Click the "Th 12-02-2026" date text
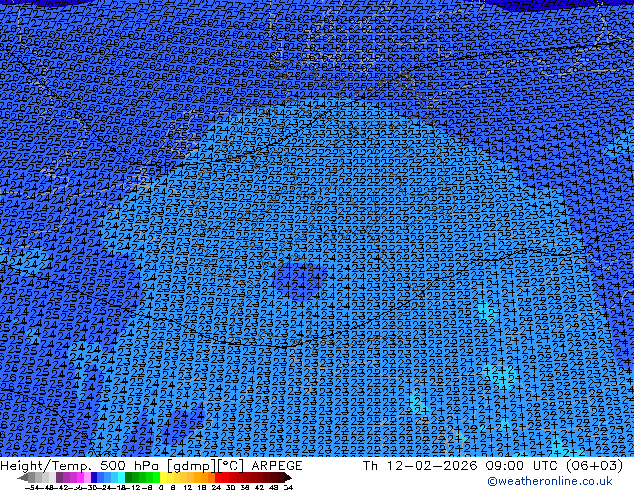The width and height of the screenshot is (634, 490). coord(420,466)
